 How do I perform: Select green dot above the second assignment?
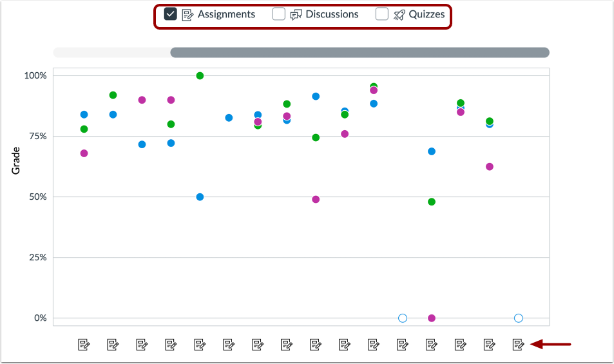[x=113, y=95]
